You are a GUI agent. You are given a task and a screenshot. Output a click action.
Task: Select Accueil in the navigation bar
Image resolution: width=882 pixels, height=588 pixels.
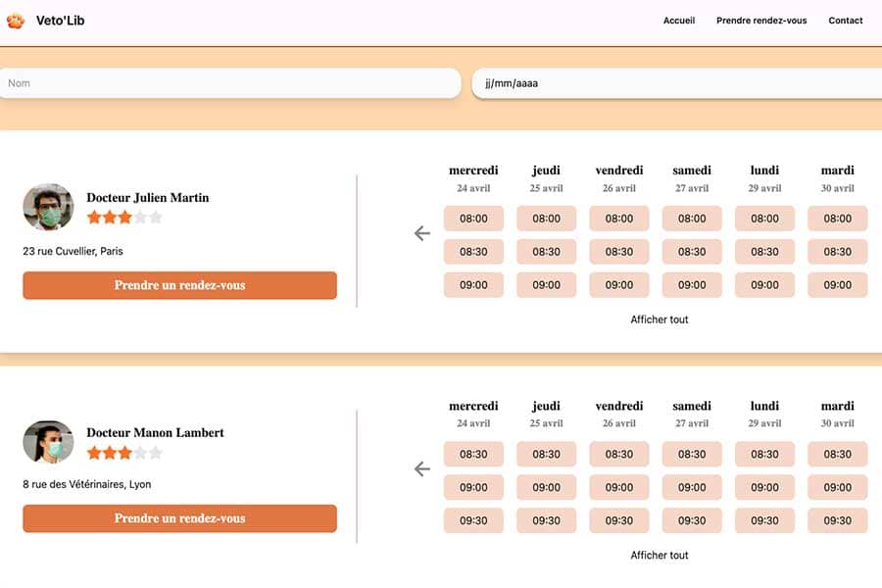679,20
